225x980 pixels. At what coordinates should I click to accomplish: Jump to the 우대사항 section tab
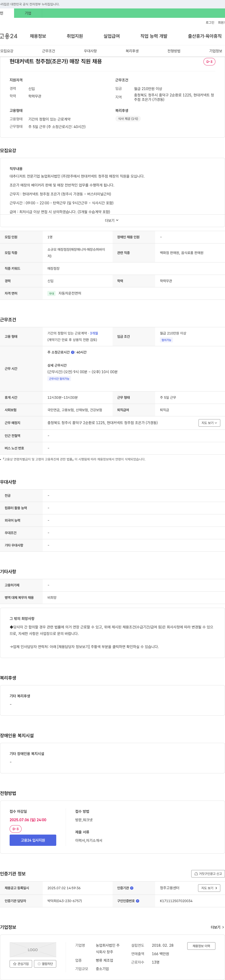90,51
